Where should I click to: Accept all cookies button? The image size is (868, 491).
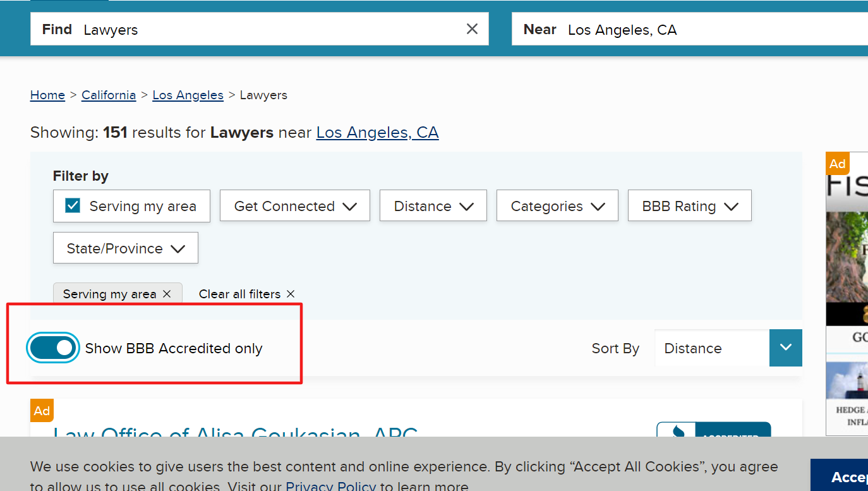tap(839, 475)
